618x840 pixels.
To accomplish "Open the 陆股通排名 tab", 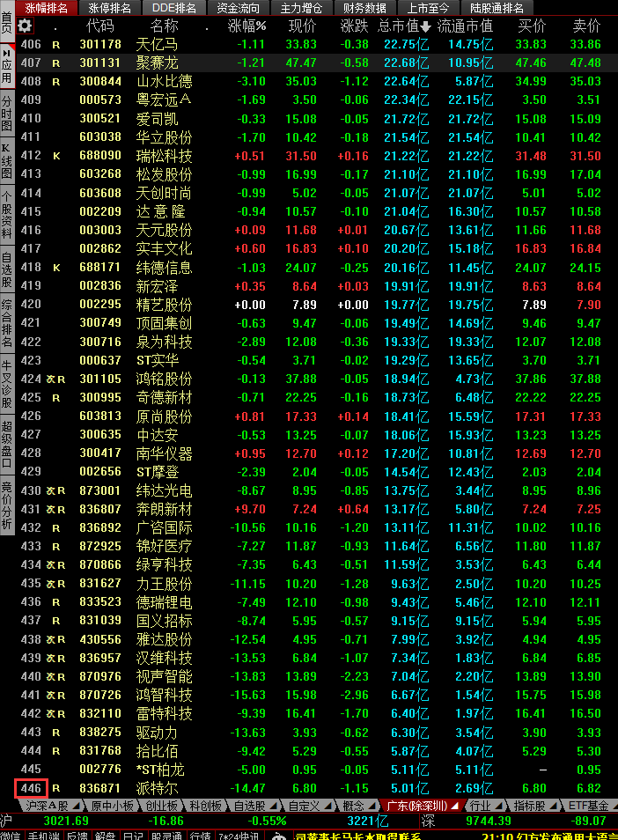I will (497, 8).
